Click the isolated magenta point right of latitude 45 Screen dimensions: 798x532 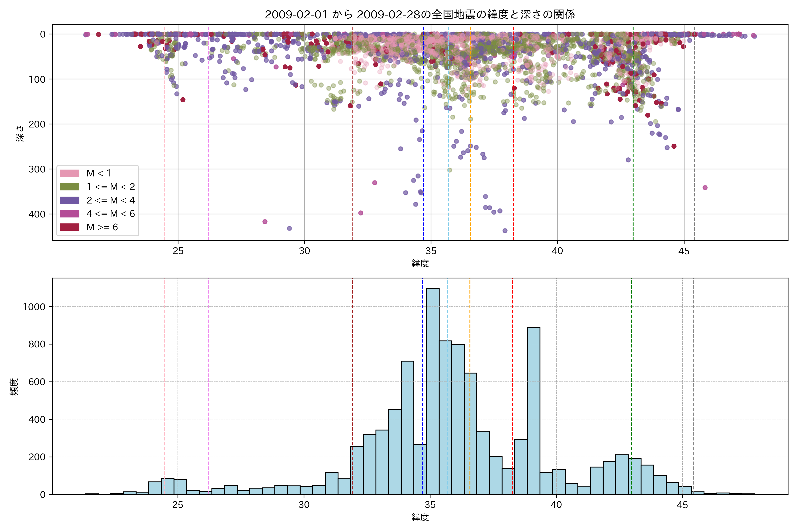[705, 188]
